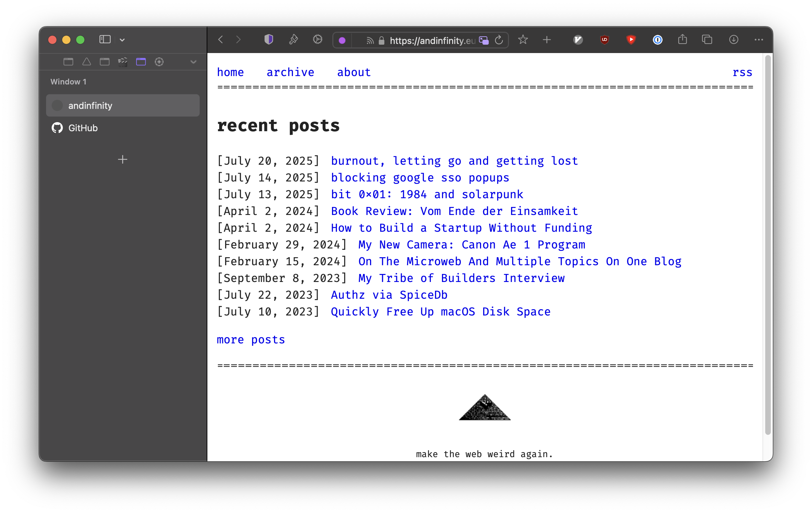The width and height of the screenshot is (812, 513).
Task: Click the page's vertical scrollbar
Action: coord(768,244)
